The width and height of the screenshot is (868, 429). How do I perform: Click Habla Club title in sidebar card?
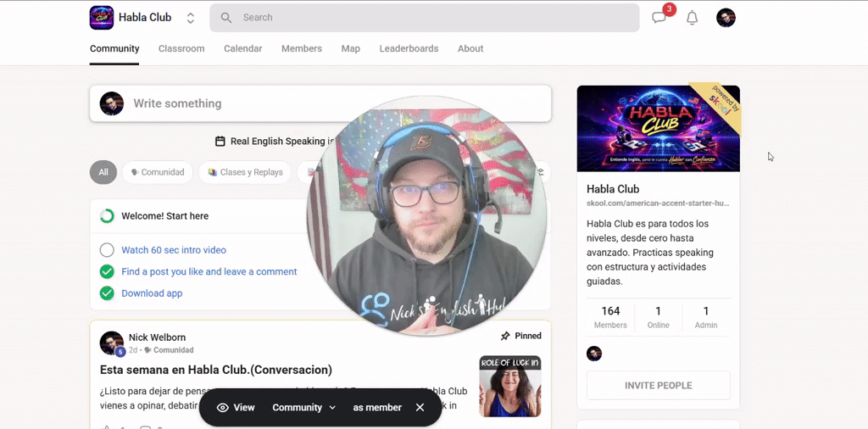613,189
